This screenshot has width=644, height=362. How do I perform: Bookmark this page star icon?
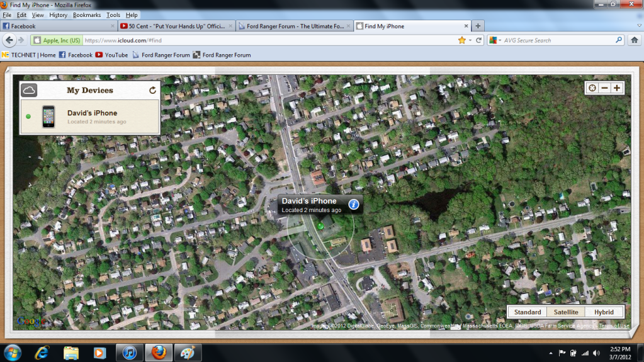(x=462, y=40)
